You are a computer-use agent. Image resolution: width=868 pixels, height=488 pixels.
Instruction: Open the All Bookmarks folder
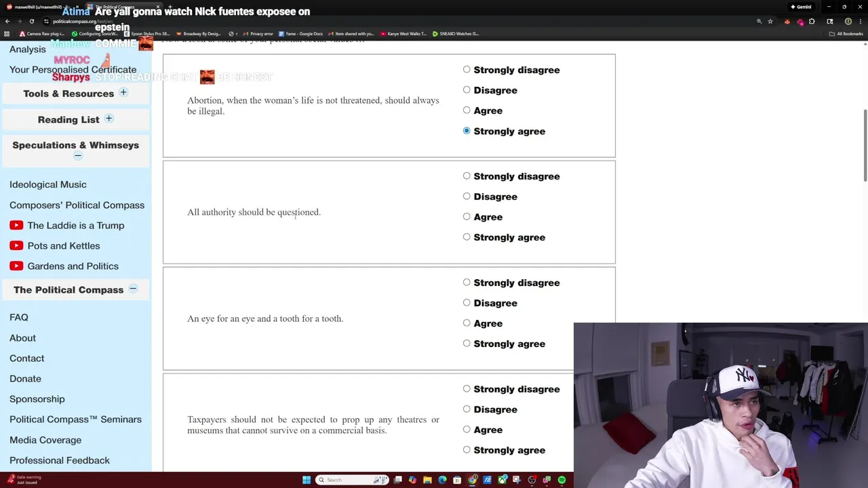[x=846, y=33]
